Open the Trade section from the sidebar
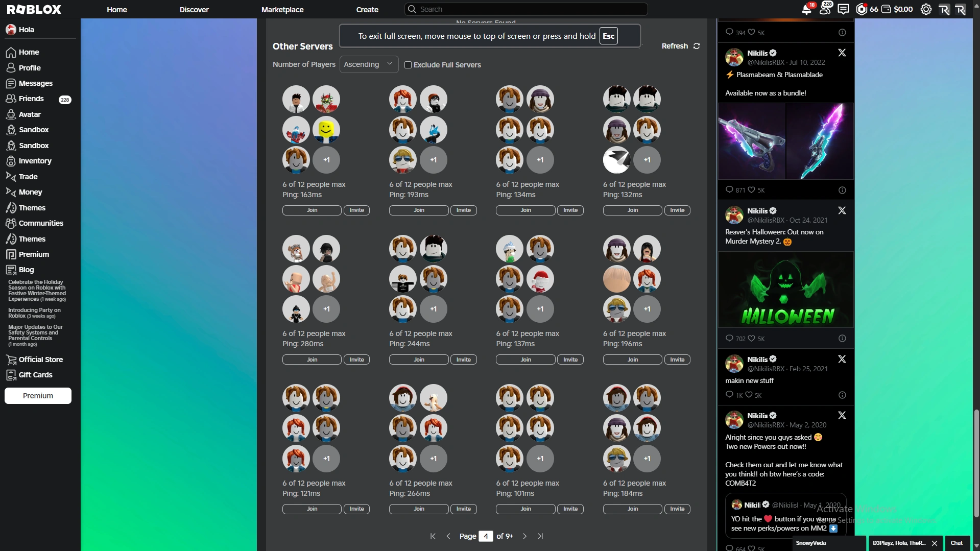The height and width of the screenshot is (551, 980). 28,176
